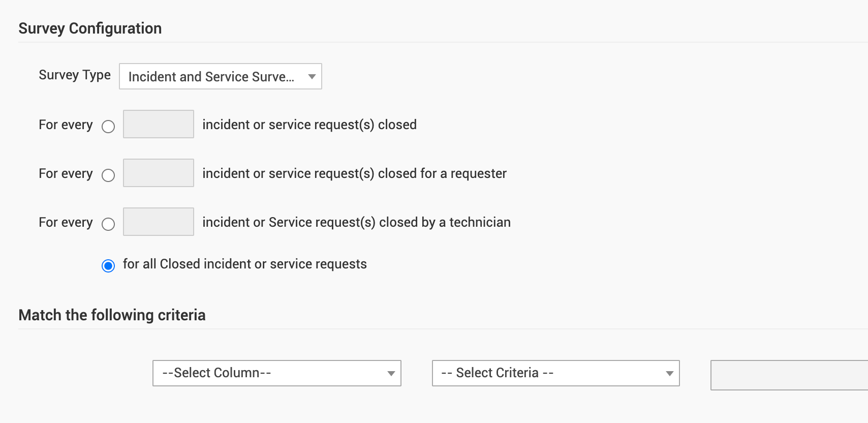Screen dimensions: 868x423
Task: Click 'For every' label on the requester row
Action: [66, 174]
